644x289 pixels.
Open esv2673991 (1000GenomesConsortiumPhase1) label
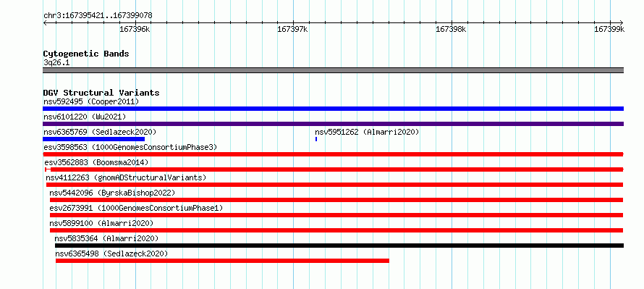tap(136, 208)
